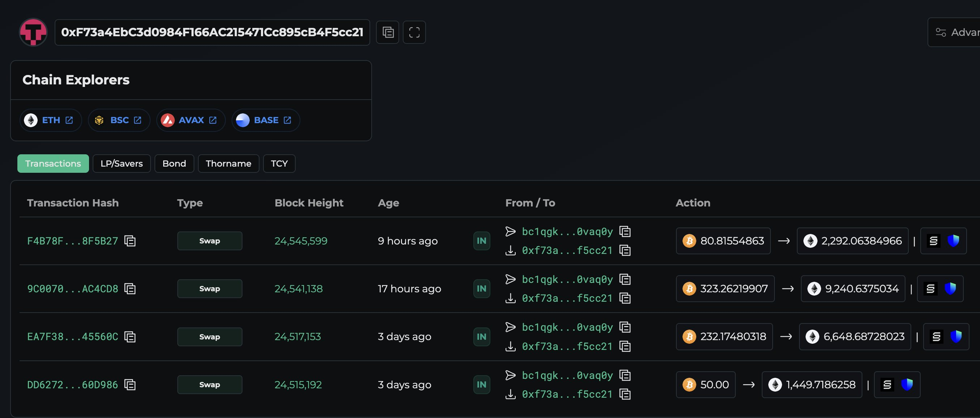Copy recipient 0xf73a...f5cc21 in last row
Screen dimensions: 980x418
tap(625, 394)
